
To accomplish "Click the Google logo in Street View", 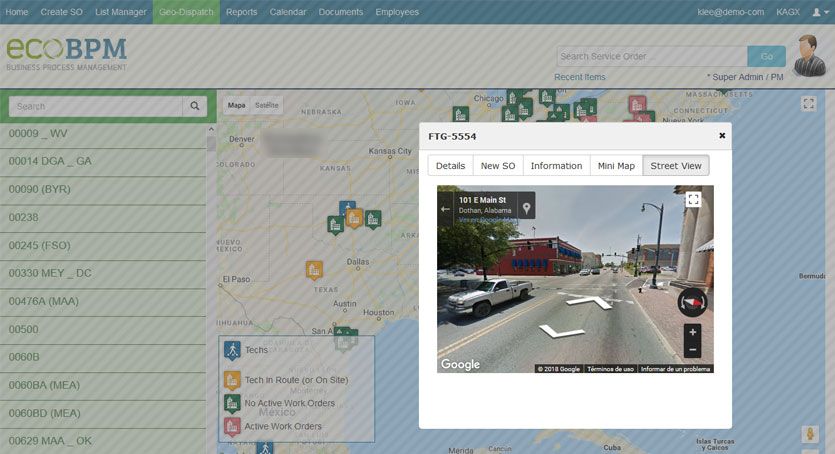I will 461,365.
